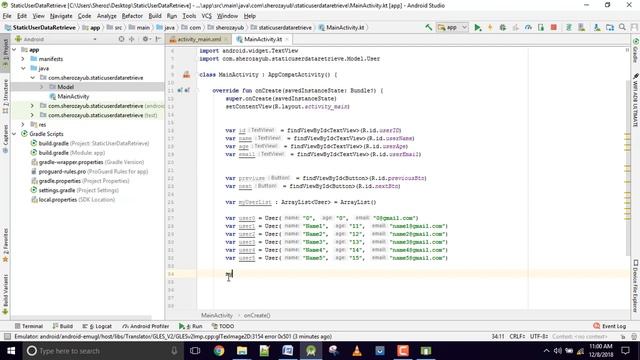
Task: Click the UTF-8 encoding status entry
Action: coord(539,336)
